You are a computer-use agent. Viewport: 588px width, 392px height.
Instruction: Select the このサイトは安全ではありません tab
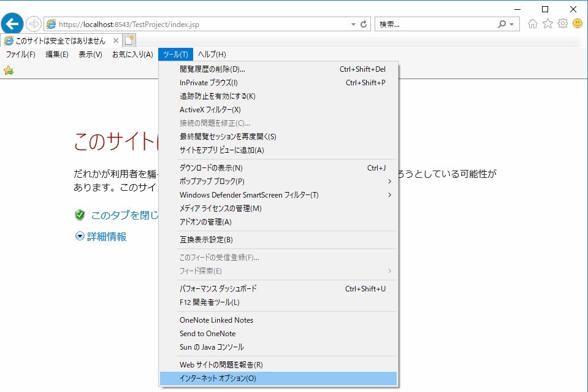[60, 40]
